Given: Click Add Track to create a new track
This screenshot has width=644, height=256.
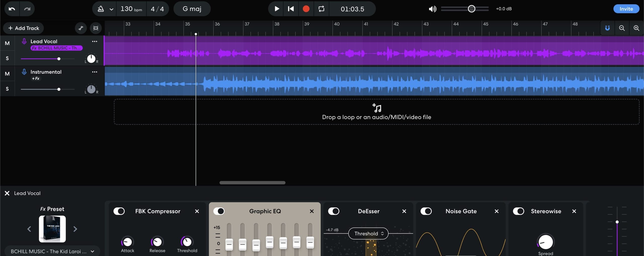Looking at the screenshot, I should coord(23,28).
